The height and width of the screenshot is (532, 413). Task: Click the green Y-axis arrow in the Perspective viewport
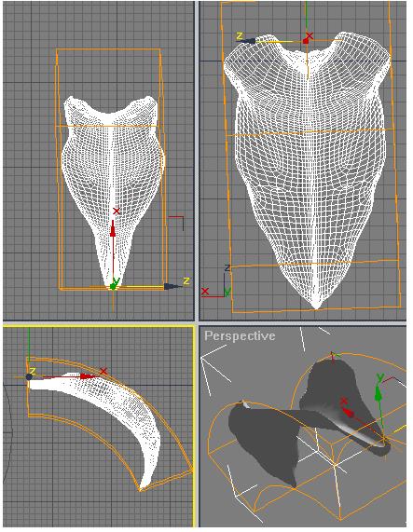379,394
